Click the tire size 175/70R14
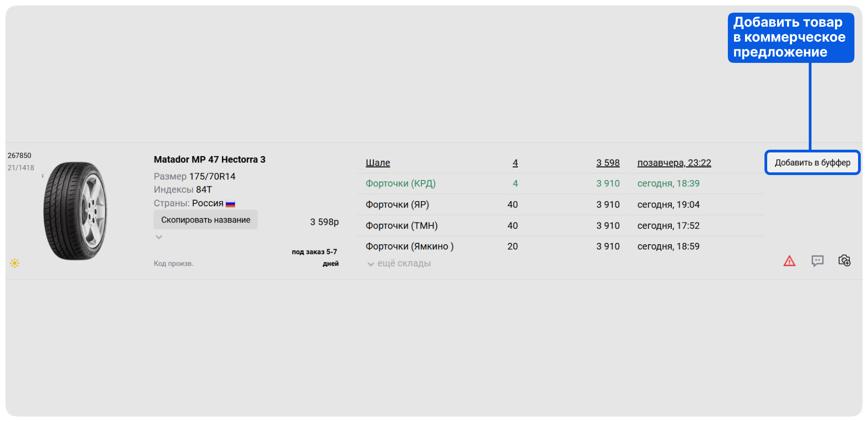This screenshot has width=868, height=422. (212, 176)
